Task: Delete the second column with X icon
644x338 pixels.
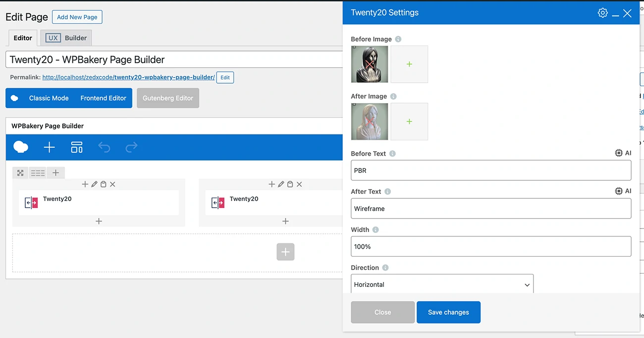Action: (x=299, y=184)
